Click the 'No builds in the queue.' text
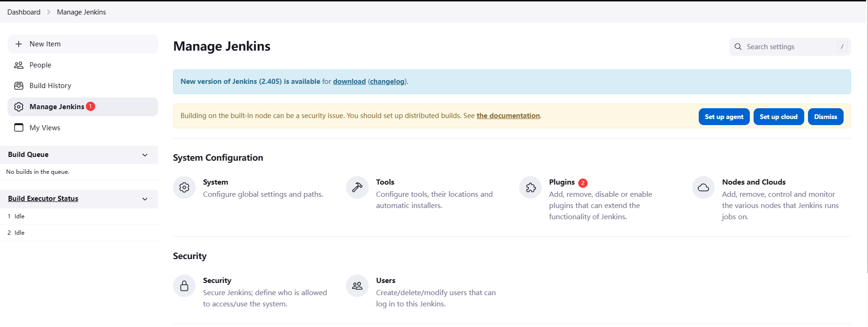868x327 pixels. 38,172
